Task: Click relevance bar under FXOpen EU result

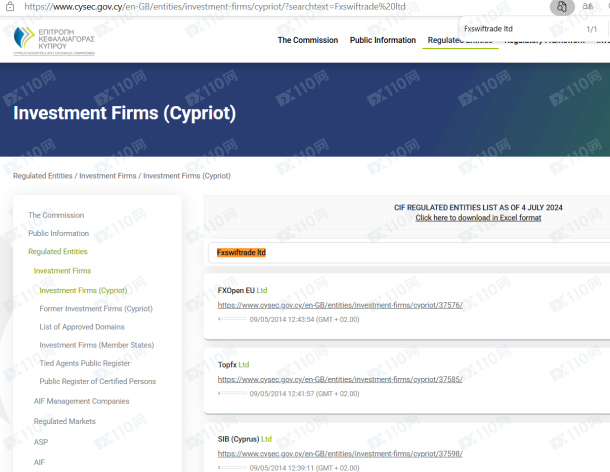Action: (232, 319)
